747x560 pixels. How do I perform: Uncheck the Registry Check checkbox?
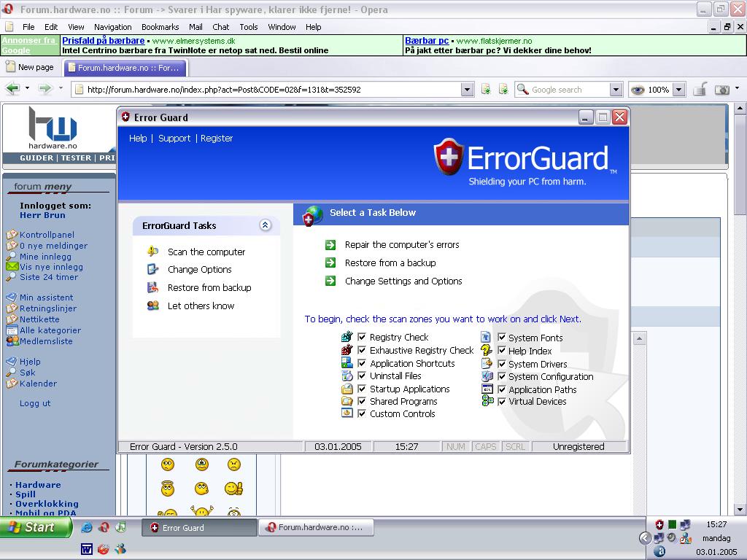pyautogui.click(x=362, y=337)
